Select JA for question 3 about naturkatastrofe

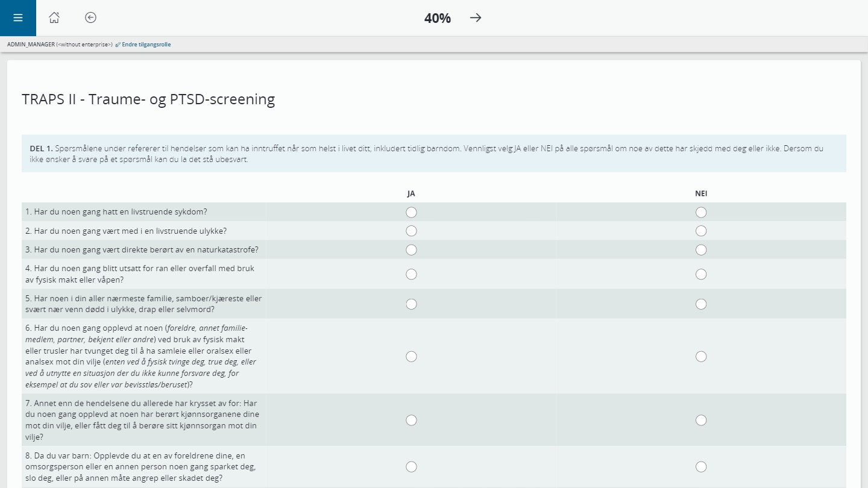(411, 249)
